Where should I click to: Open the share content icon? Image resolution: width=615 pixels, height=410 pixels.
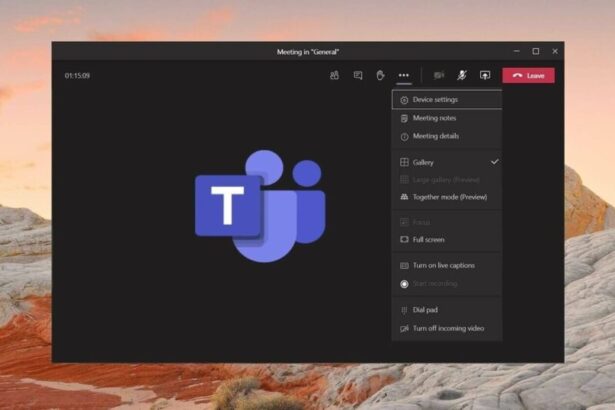(x=485, y=75)
